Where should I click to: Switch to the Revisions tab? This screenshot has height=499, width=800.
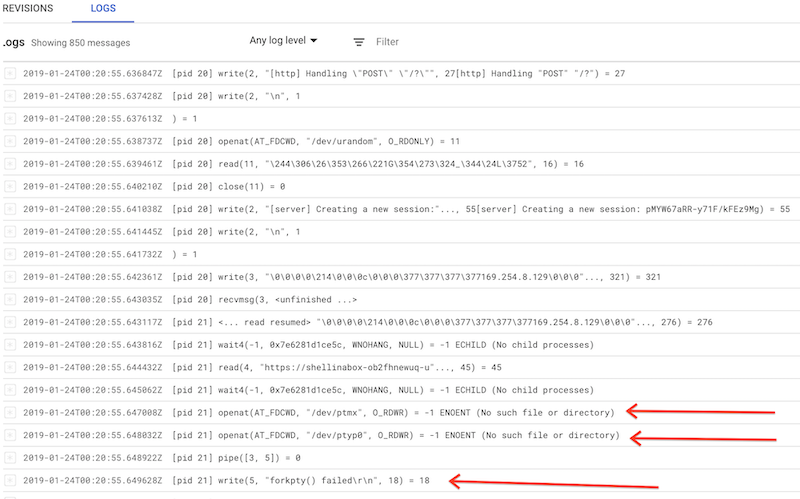(x=27, y=7)
